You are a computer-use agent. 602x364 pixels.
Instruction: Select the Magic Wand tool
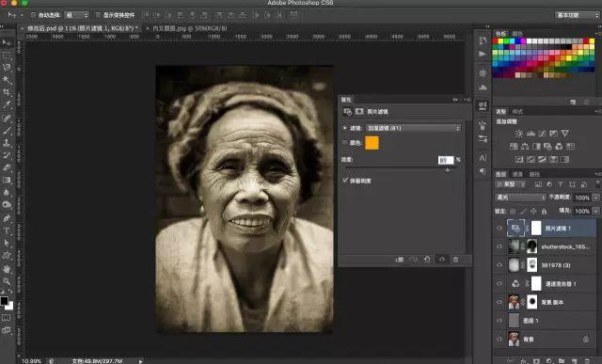click(x=7, y=80)
